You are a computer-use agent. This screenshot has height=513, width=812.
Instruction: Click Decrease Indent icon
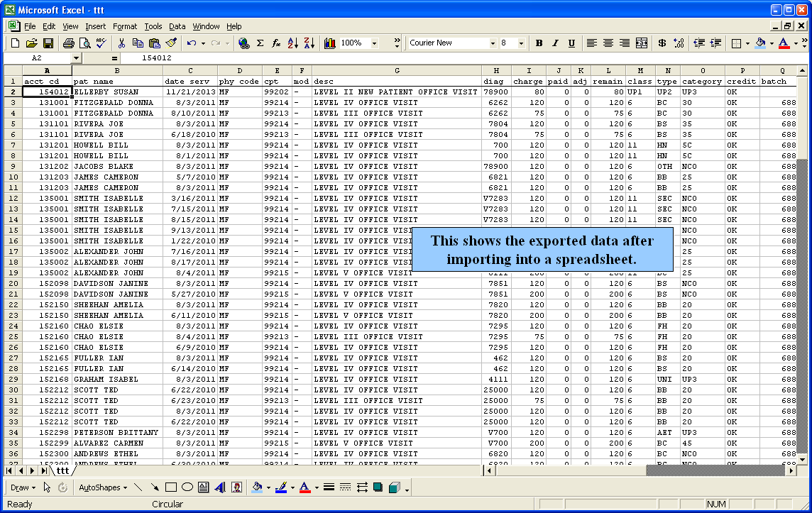click(699, 43)
